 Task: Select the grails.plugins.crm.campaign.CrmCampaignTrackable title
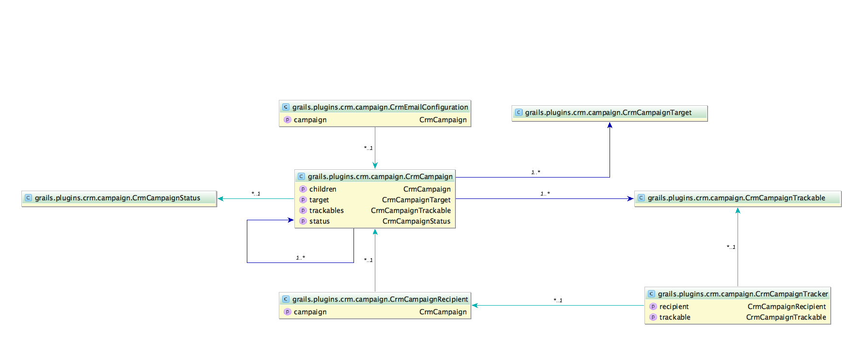click(736, 198)
